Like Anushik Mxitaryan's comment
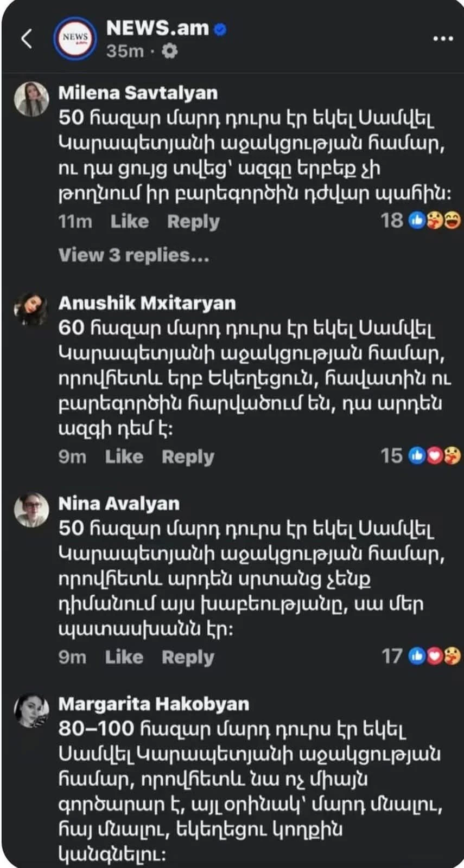464x868 pixels. 124,456
